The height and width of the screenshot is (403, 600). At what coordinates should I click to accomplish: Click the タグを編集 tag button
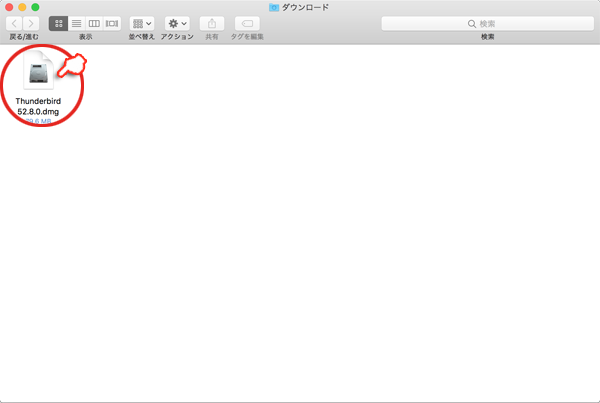247,23
